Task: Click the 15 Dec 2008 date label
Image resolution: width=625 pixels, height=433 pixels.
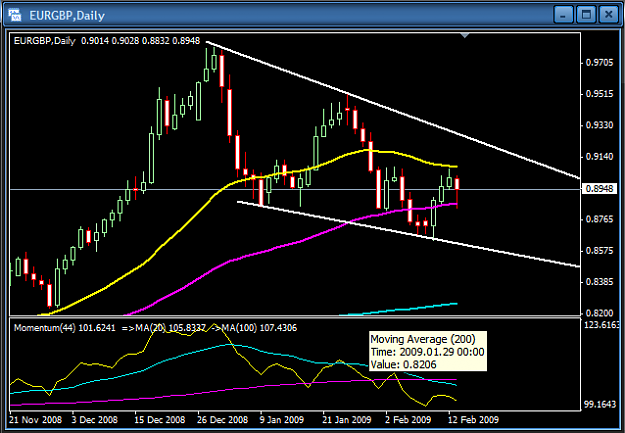Action: [x=160, y=420]
